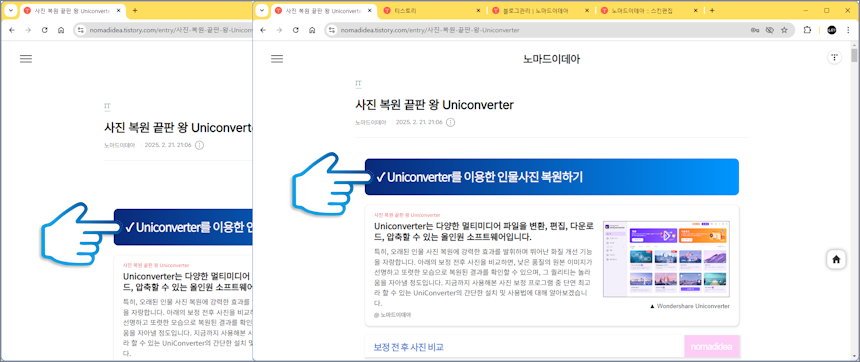Select the small pink Uniconverter label in right card
This screenshot has width=860, height=362.
point(407,215)
